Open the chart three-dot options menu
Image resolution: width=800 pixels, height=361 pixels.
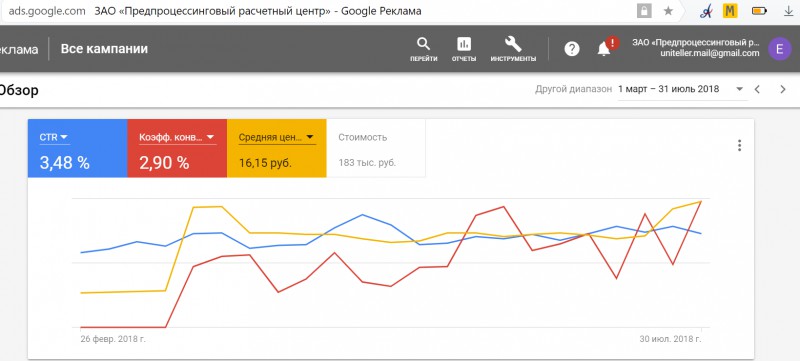(x=739, y=146)
